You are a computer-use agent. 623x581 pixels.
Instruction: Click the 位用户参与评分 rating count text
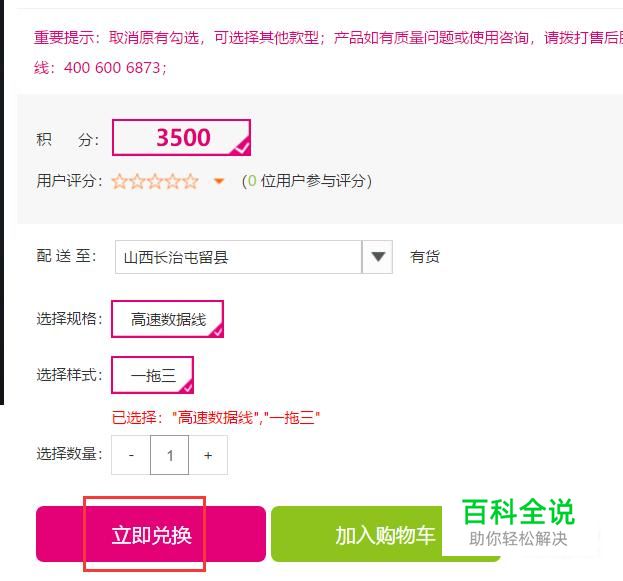[x=313, y=181]
